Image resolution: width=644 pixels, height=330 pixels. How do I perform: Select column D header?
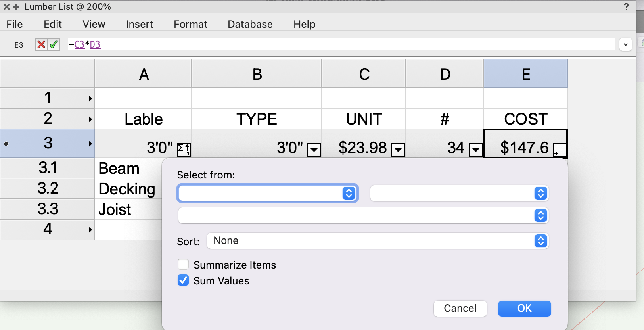click(x=445, y=74)
